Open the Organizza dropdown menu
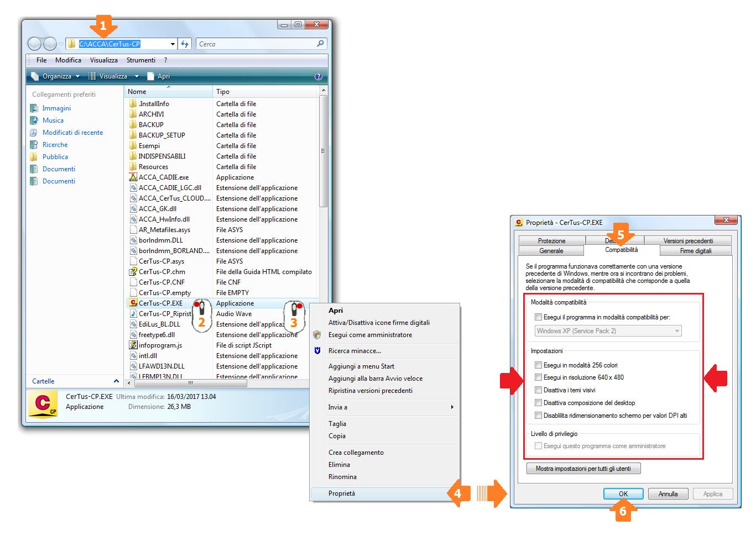756x536 pixels. pyautogui.click(x=55, y=76)
